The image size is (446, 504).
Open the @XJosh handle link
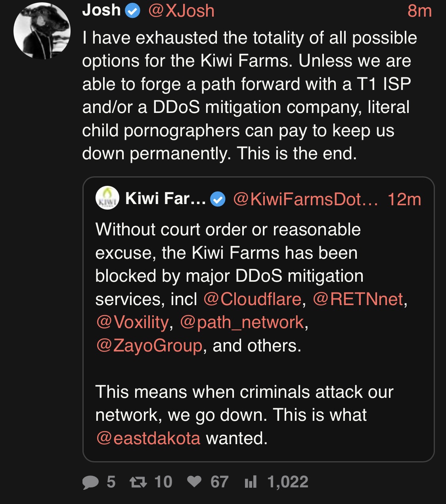click(181, 11)
